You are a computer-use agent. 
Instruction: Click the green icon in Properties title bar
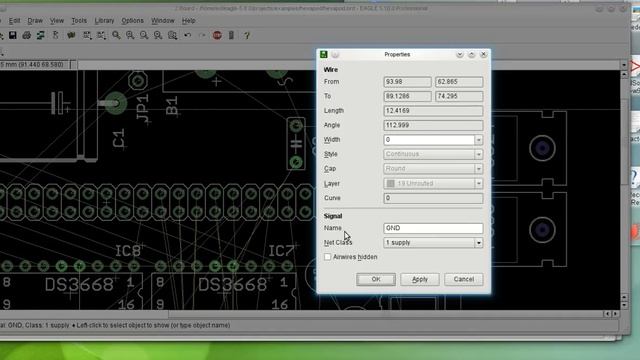[324, 54]
